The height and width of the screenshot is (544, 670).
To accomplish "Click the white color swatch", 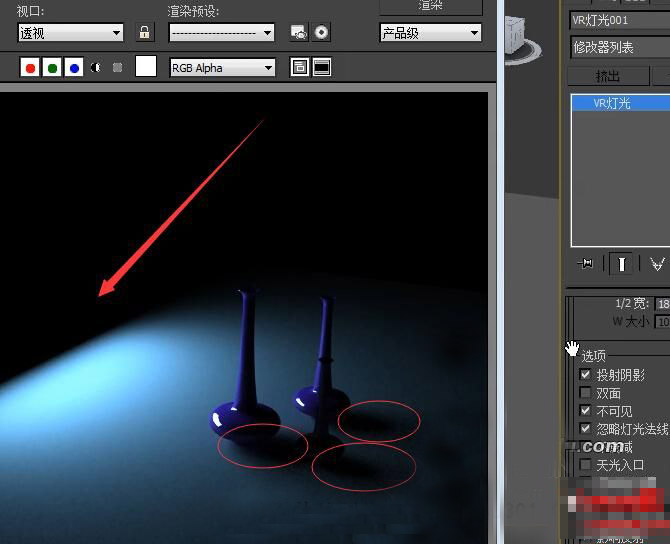I will click(146, 66).
